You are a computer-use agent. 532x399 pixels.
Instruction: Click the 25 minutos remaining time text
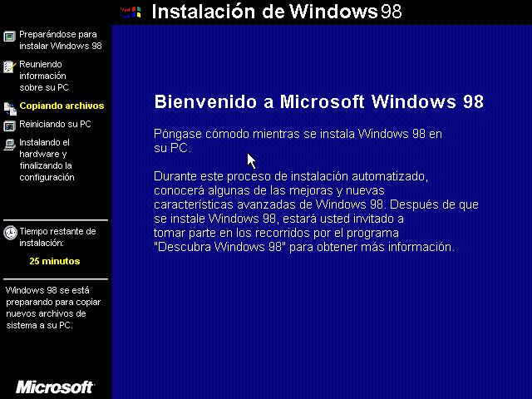point(55,261)
